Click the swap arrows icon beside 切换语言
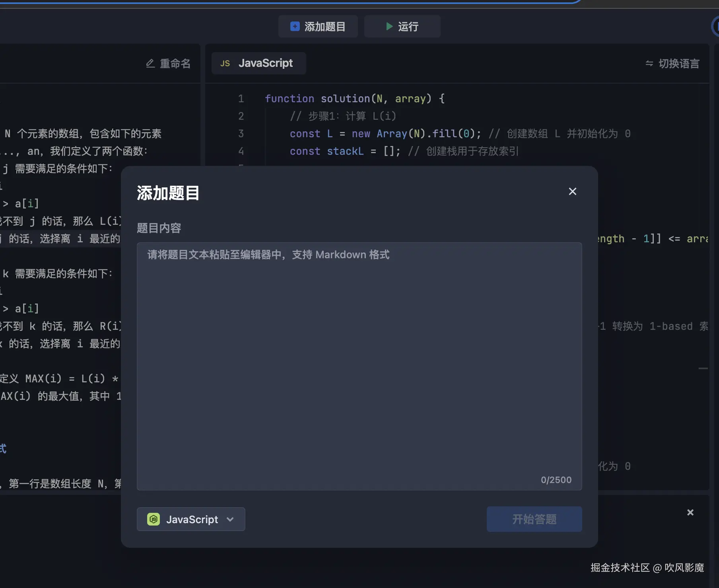 tap(649, 64)
